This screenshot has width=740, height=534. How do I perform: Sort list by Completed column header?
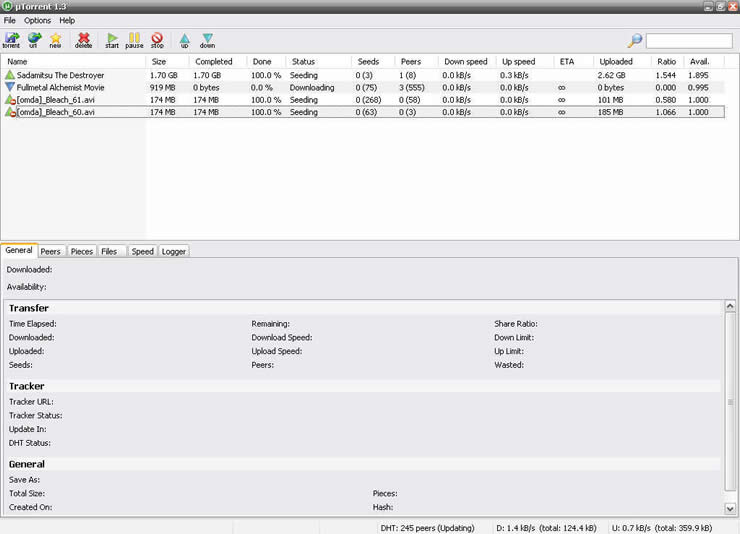[218, 61]
